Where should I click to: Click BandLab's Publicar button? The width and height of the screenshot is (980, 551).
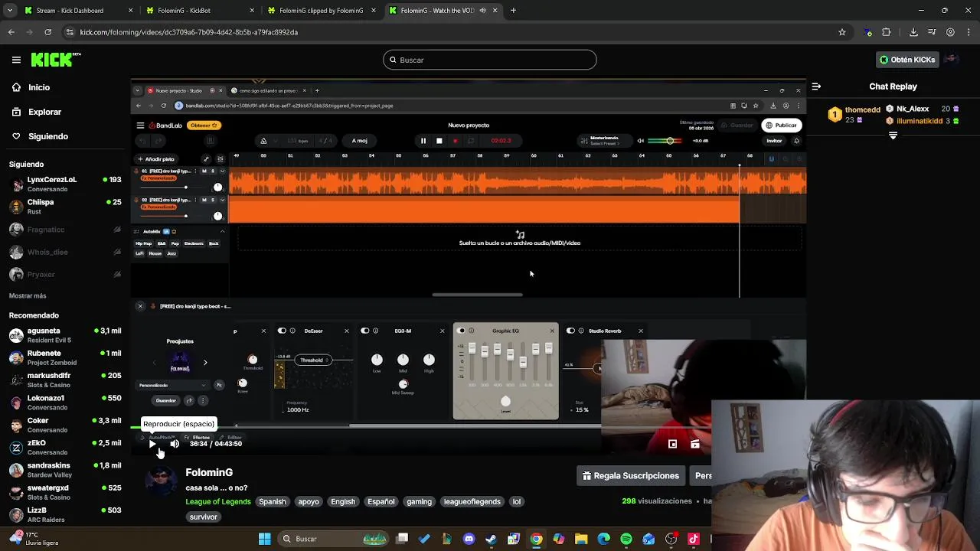tap(782, 126)
